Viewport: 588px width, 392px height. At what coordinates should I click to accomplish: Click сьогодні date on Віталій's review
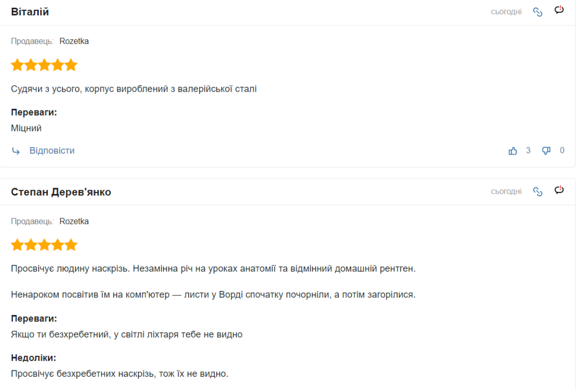506,12
